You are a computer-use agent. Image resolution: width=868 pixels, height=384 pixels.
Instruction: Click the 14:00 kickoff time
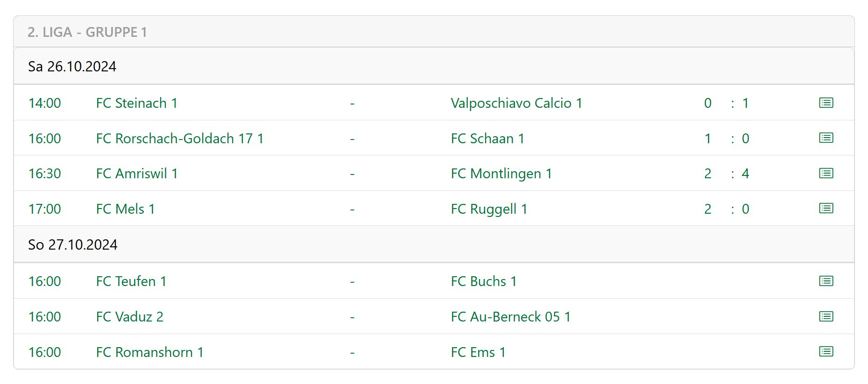click(x=45, y=103)
